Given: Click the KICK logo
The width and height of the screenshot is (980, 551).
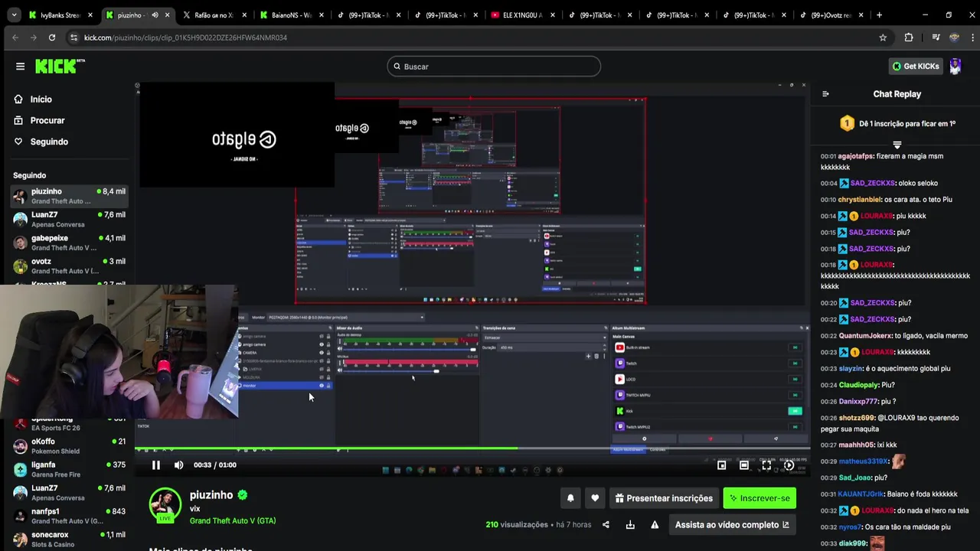Looking at the screenshot, I should point(59,67).
